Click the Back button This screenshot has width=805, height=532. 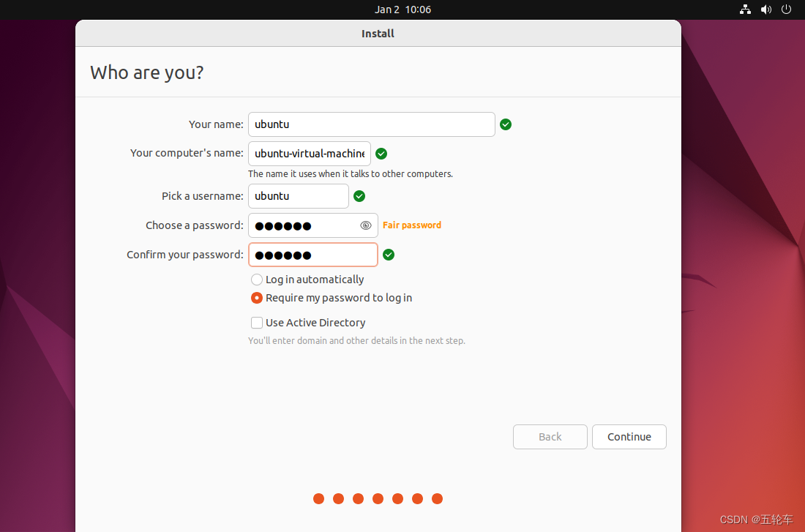[550, 436]
